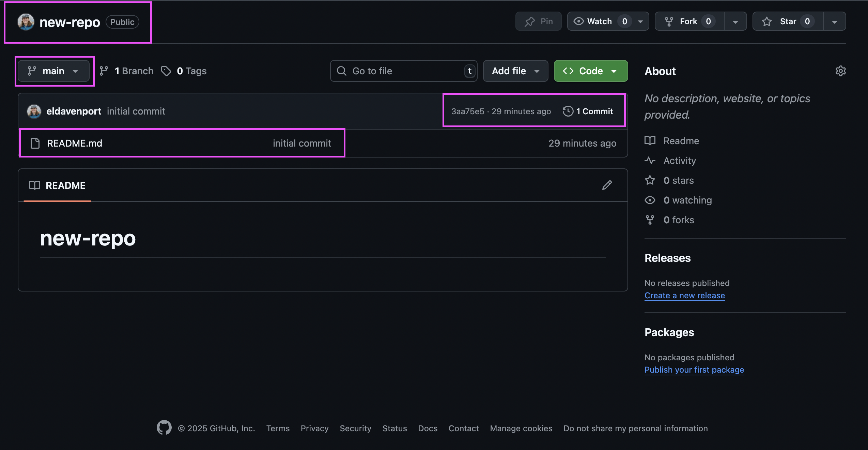Click Create a new release link
The image size is (868, 450).
click(x=685, y=296)
